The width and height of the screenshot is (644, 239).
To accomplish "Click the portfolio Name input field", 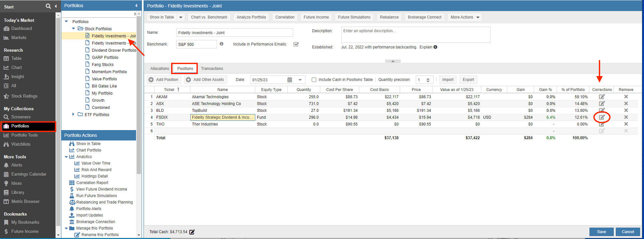I will pyautogui.click(x=234, y=33).
